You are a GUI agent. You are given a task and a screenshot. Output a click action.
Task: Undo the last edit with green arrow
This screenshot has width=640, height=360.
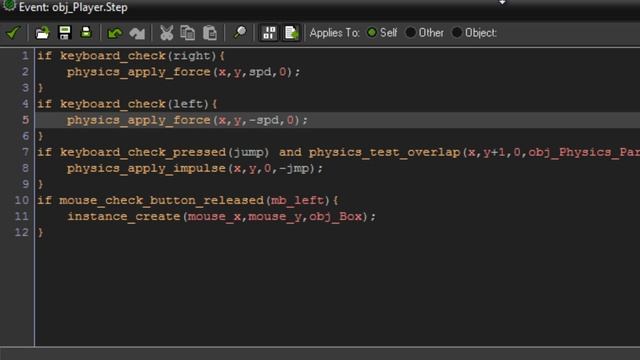coord(115,33)
